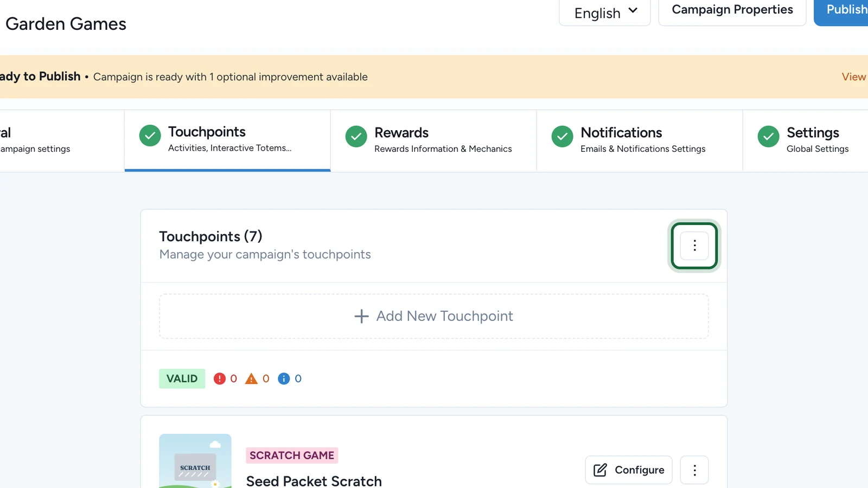Switch to the Rewards tab

click(x=433, y=140)
